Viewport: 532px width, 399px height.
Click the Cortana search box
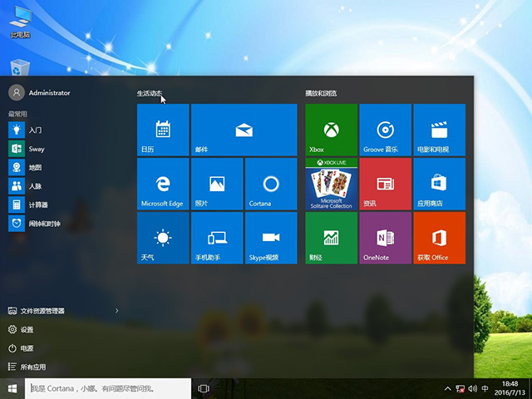[108, 388]
